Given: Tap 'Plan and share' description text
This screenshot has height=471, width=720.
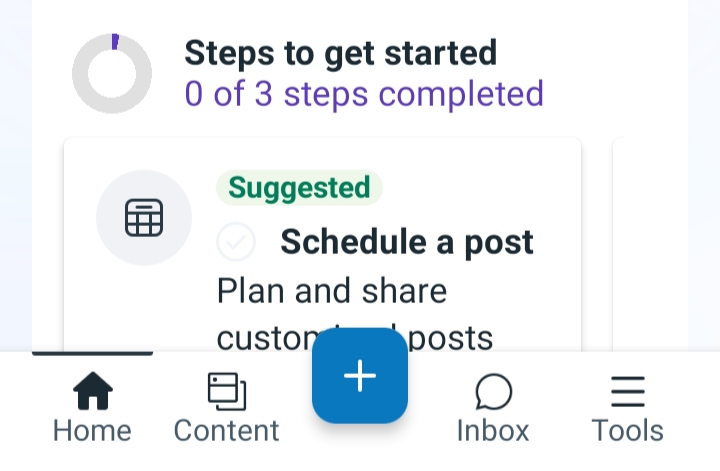Looking at the screenshot, I should pos(332,291).
